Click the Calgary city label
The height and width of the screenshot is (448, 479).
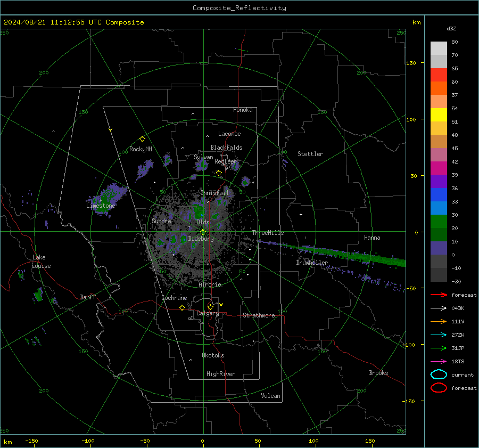point(208,313)
